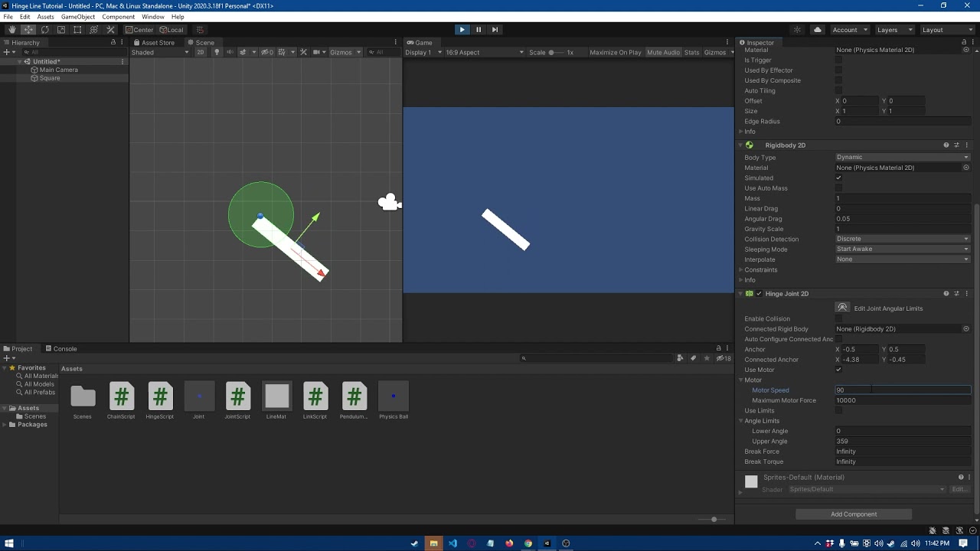Pick object for Connected Rigid Body
This screenshot has width=980, height=551.
coord(966,329)
